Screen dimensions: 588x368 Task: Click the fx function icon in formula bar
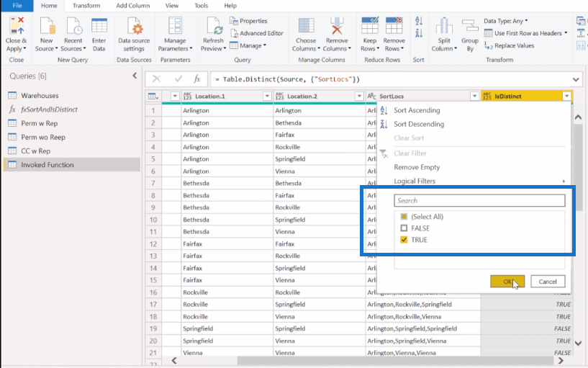197,78
